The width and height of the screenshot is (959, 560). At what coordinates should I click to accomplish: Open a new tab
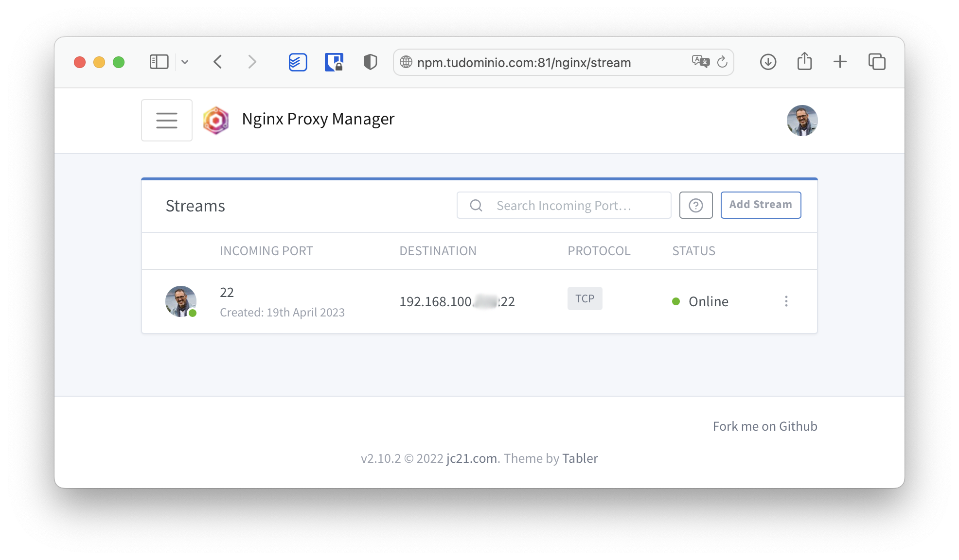(840, 62)
